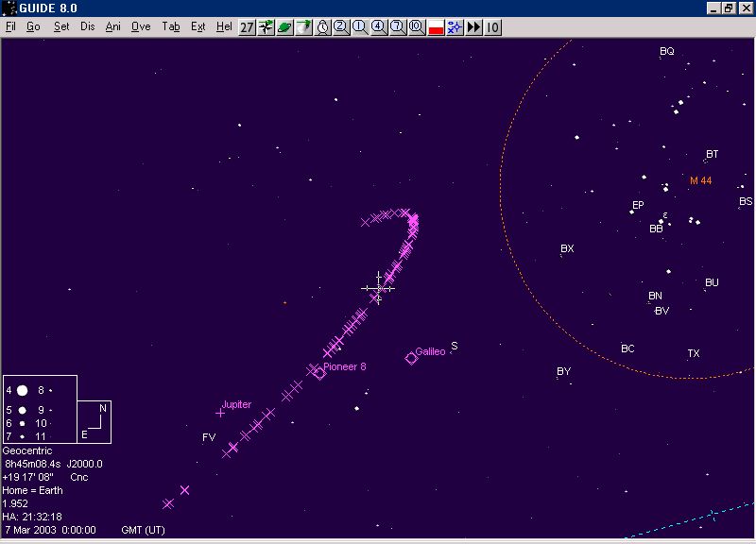Click the GUIDE 8.0 title bar icon

pos(9,8)
